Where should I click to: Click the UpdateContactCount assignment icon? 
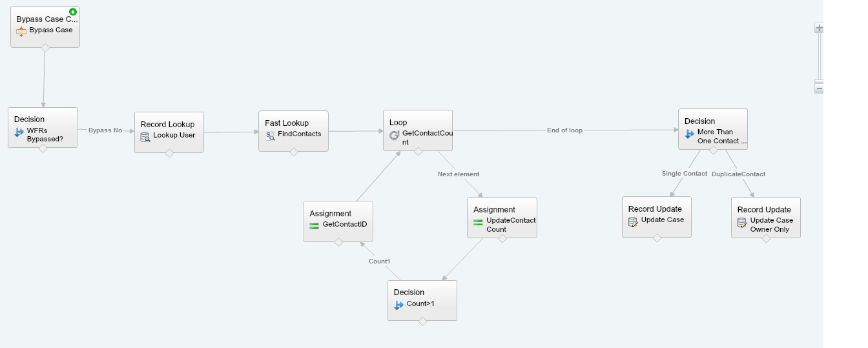479,221
